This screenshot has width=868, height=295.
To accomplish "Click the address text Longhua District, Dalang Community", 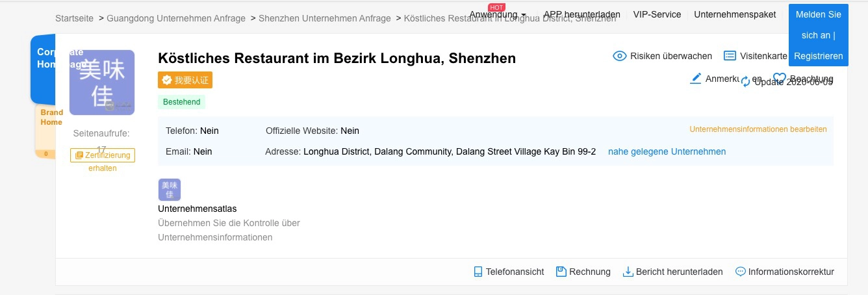I will tap(450, 151).
